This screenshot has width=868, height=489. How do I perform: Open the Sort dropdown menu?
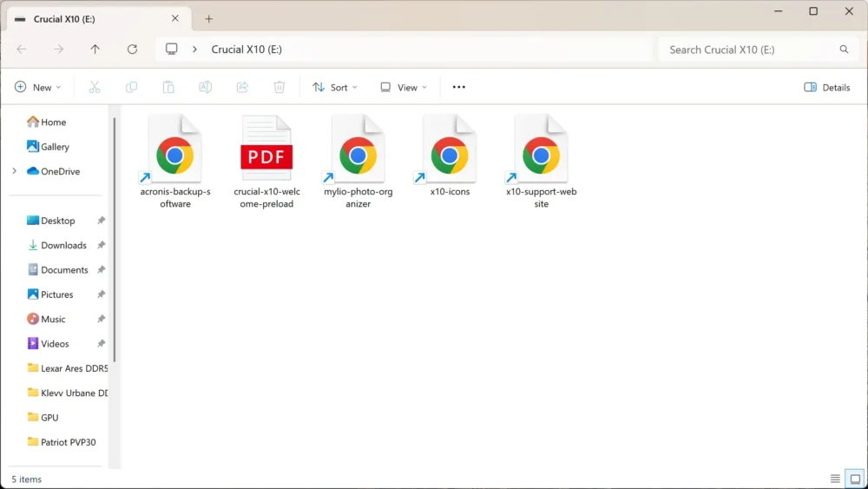(x=335, y=87)
